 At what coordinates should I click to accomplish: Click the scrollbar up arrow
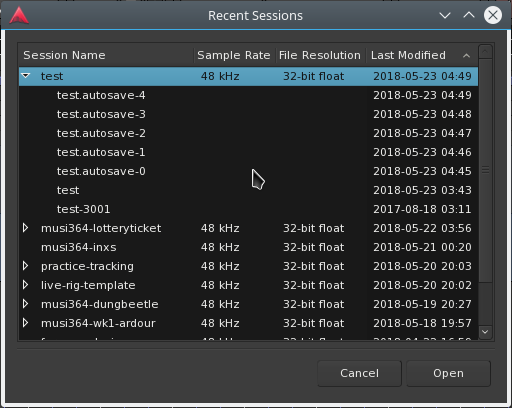click(485, 52)
